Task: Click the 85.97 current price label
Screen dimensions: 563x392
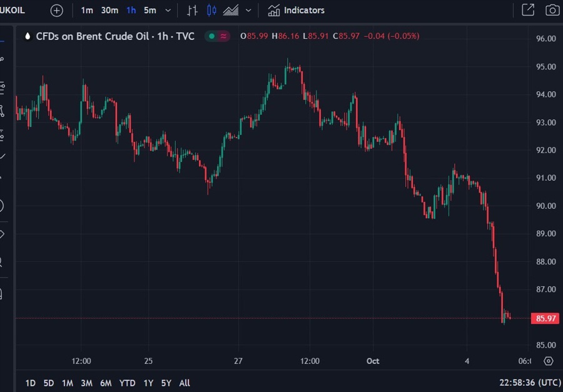Action: tap(543, 318)
